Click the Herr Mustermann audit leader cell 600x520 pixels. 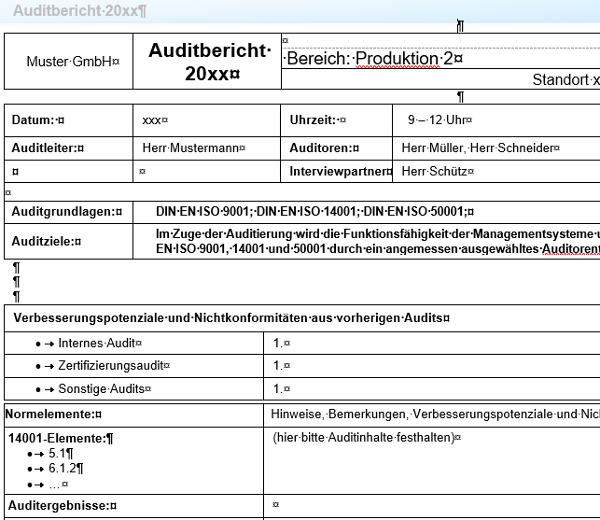193,147
